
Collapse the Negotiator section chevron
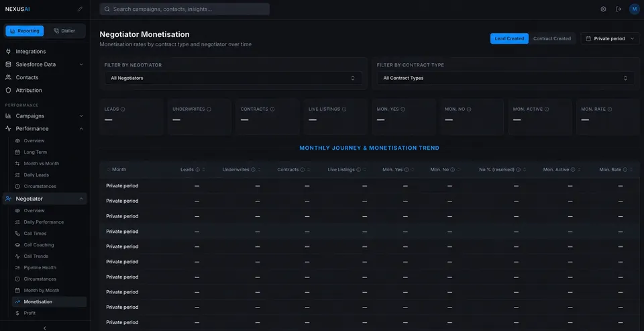(x=81, y=199)
